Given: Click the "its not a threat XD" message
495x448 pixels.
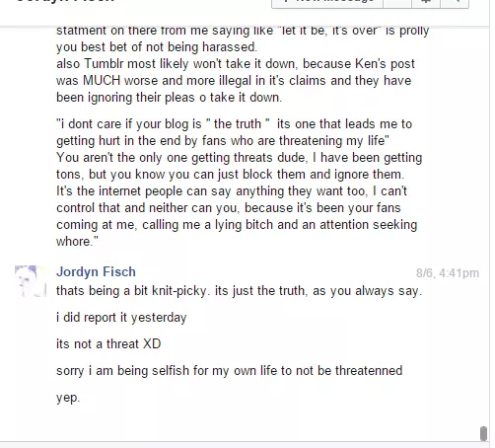Looking at the screenshot, I should (x=108, y=344).
